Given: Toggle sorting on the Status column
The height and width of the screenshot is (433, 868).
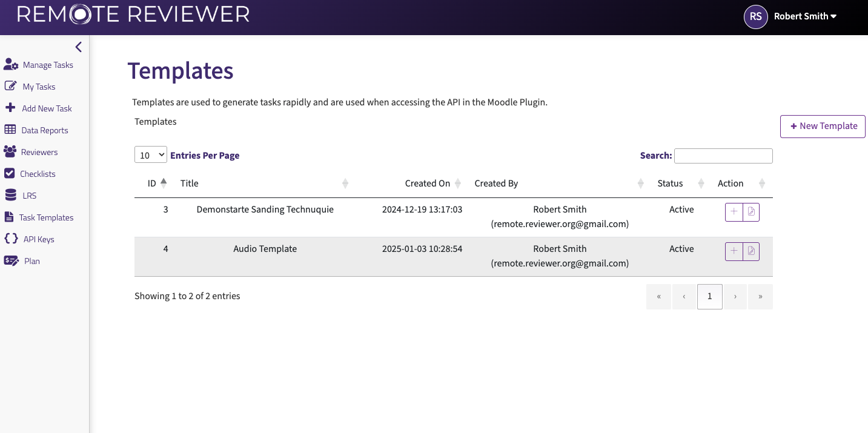Looking at the screenshot, I should click(x=701, y=182).
